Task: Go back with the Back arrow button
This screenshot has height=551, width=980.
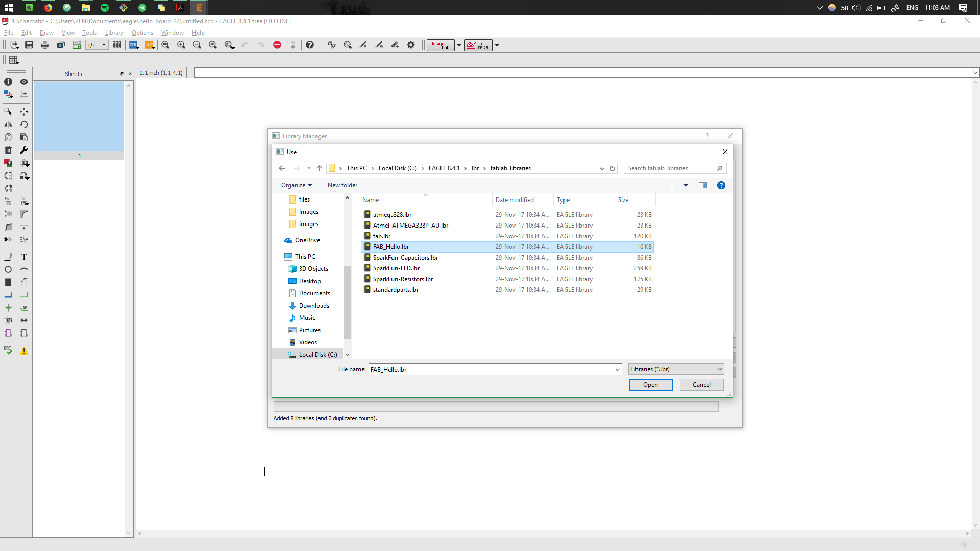Action: point(282,168)
